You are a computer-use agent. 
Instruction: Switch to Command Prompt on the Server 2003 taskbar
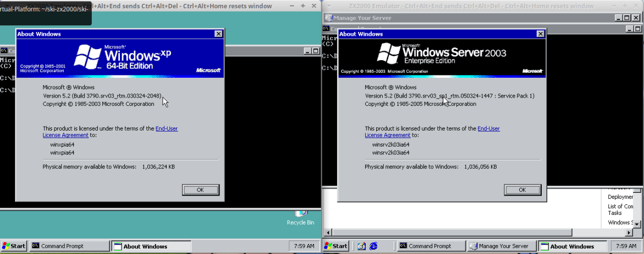pos(431,246)
